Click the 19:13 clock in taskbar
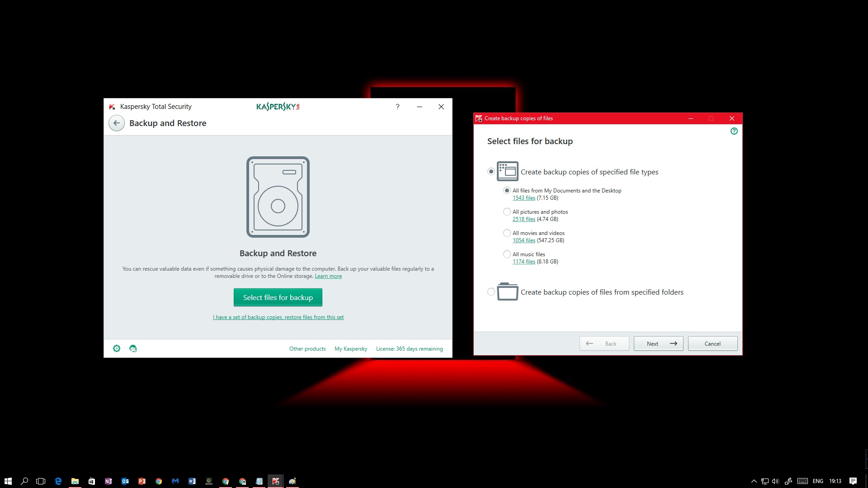 (x=835, y=481)
